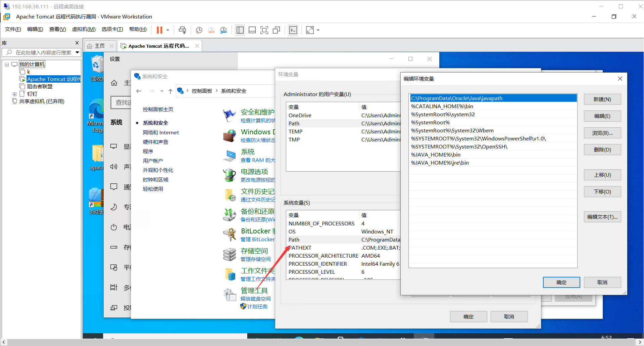Select the TEMP user variable row
The image size is (644, 346).
click(344, 132)
